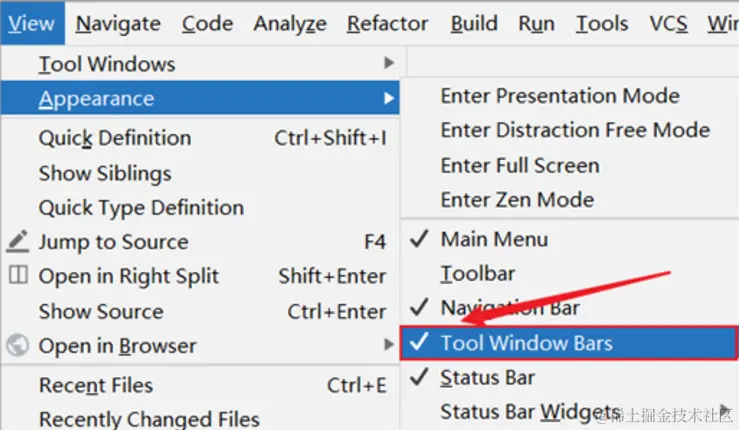Open the Refactor menu

click(x=387, y=23)
